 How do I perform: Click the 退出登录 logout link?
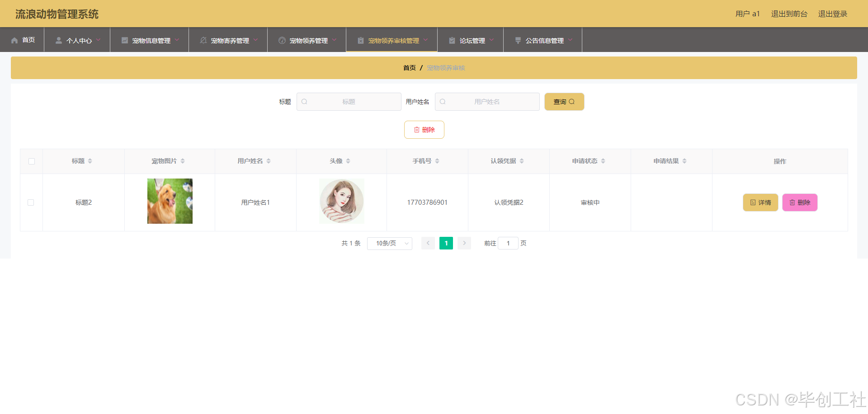[x=832, y=14]
